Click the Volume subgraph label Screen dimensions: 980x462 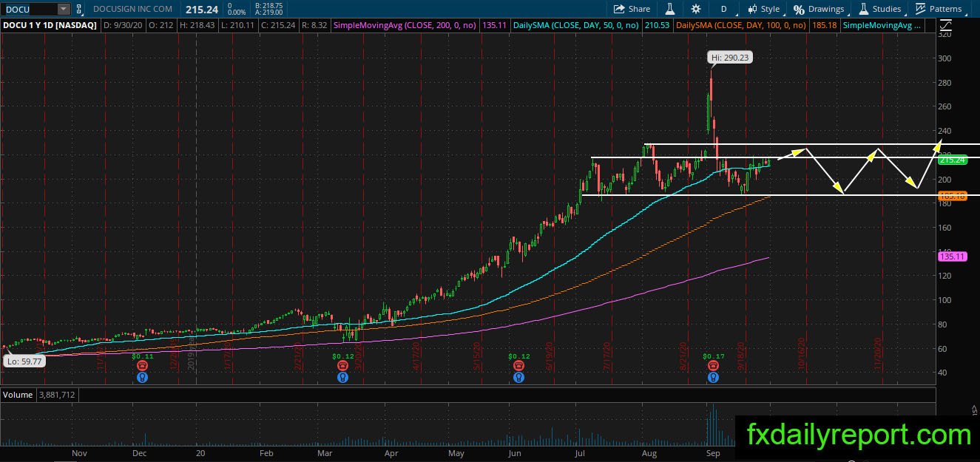click(x=17, y=395)
